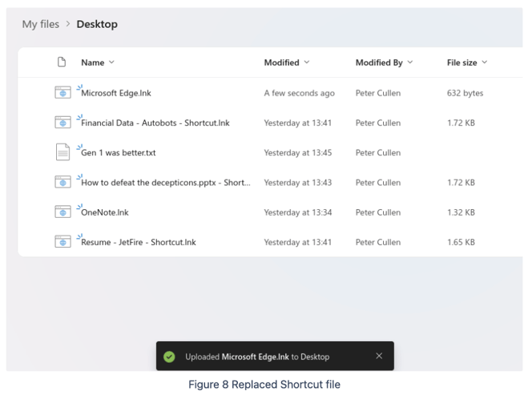Click the How to defeat the decepticons shortcut icon

point(62,182)
